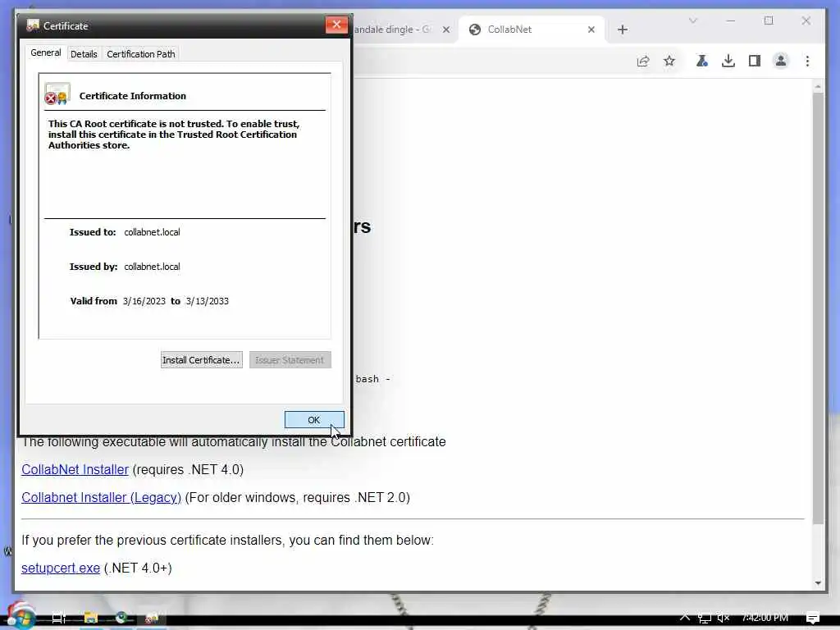Open the browser downloads icon
The width and height of the screenshot is (840, 630).
point(728,61)
